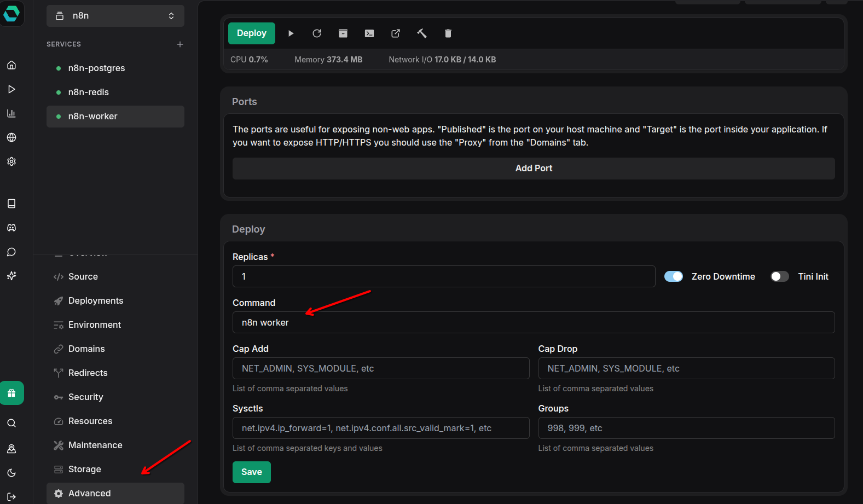This screenshot has height=504, width=863.
Task: Start the service with play icon
Action: click(x=291, y=33)
